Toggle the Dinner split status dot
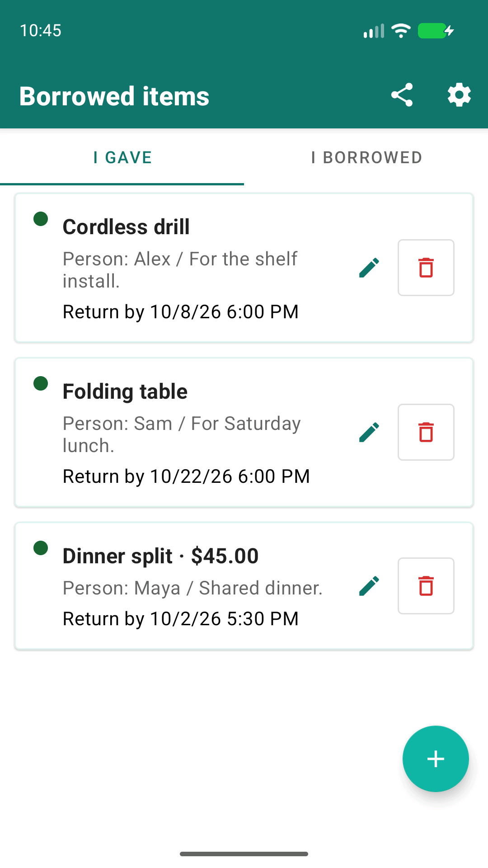 coord(41,548)
